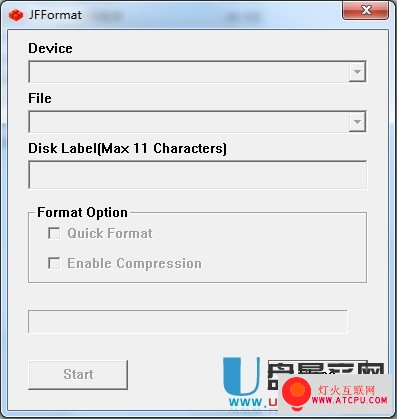Click the Quick Format label text
Image resolution: width=397 pixels, height=419 pixels.
(x=110, y=233)
